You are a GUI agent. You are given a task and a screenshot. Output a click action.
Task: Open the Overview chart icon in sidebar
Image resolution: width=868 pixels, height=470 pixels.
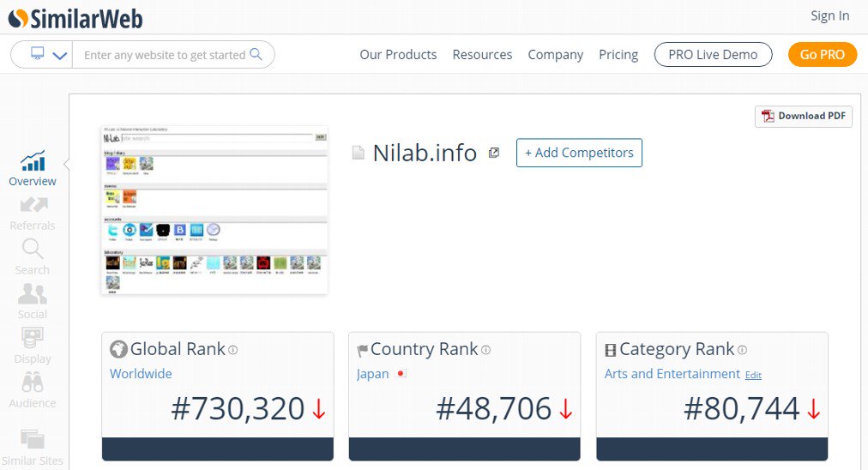click(x=33, y=161)
